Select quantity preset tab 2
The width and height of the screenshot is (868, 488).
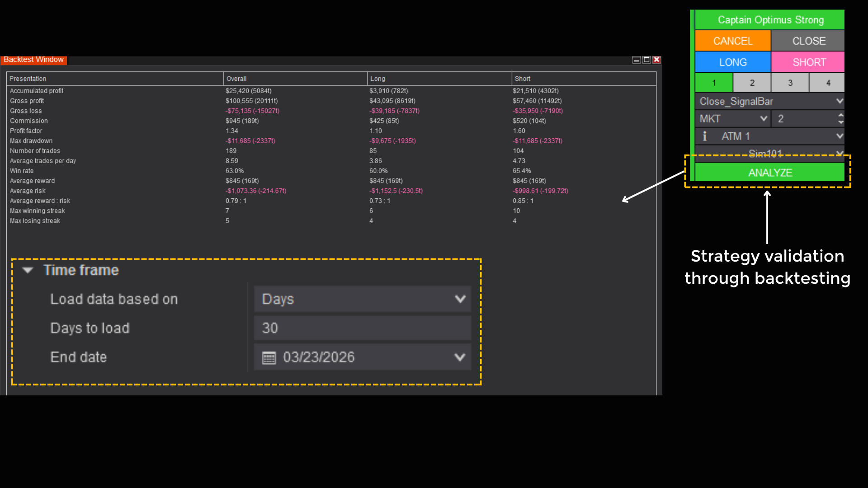tap(752, 83)
